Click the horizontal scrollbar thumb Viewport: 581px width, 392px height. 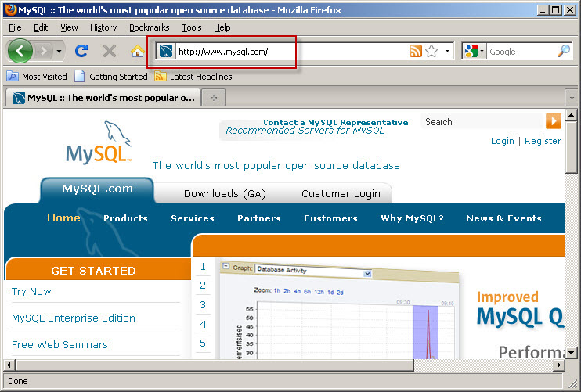click(x=215, y=365)
